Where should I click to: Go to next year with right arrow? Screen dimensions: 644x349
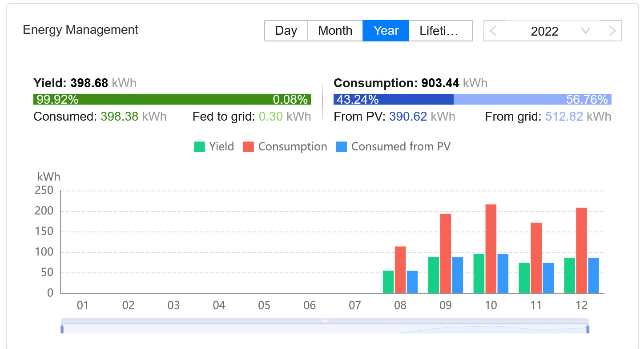point(612,31)
